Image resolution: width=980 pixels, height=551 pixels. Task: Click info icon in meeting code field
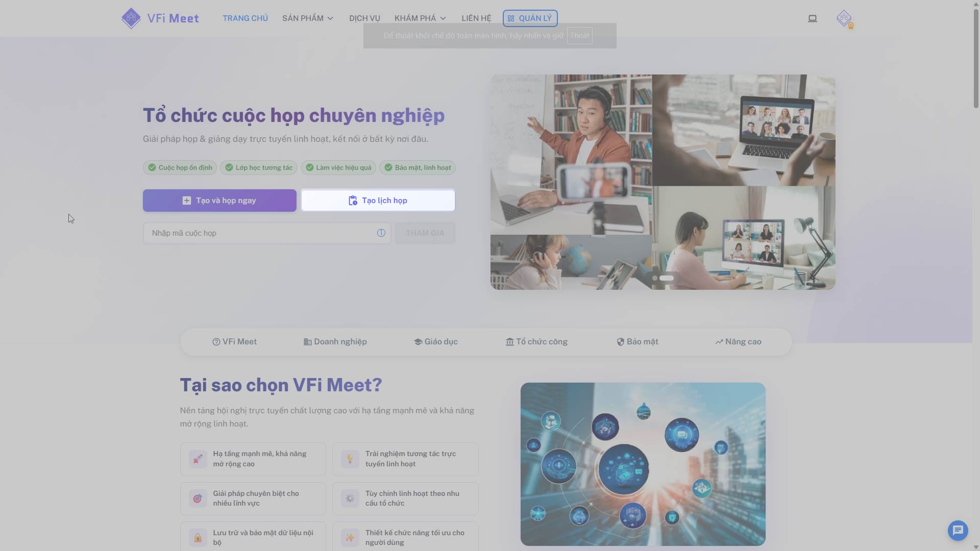(381, 233)
